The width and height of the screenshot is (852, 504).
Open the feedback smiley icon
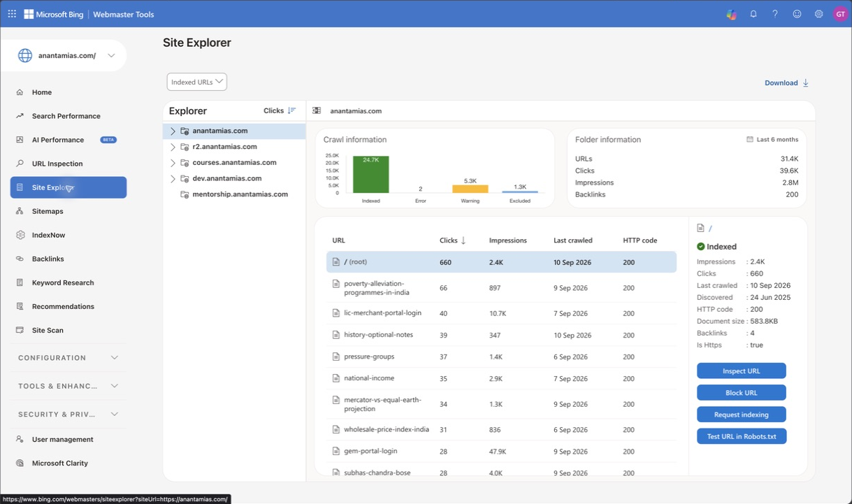(797, 14)
